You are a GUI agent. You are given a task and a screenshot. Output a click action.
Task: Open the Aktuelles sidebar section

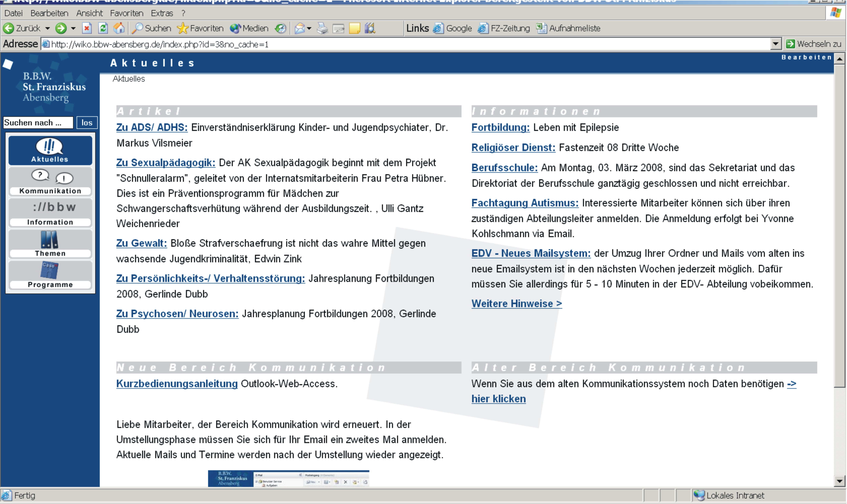point(50,150)
